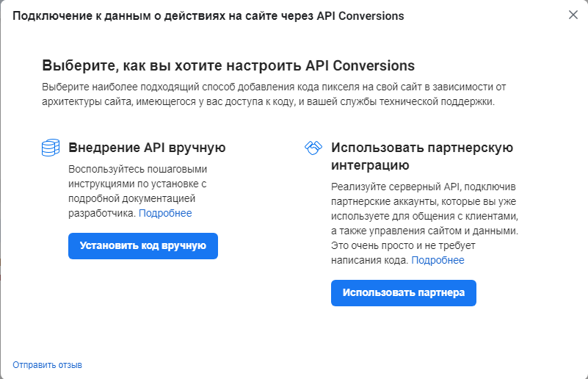The height and width of the screenshot is (379, 588).
Task: Close the API Conversions connection dialog
Action: click(573, 15)
